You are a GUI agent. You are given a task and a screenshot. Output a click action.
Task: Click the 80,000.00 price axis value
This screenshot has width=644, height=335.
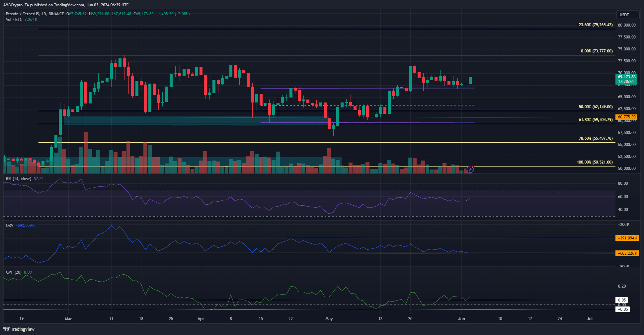pos(627,25)
